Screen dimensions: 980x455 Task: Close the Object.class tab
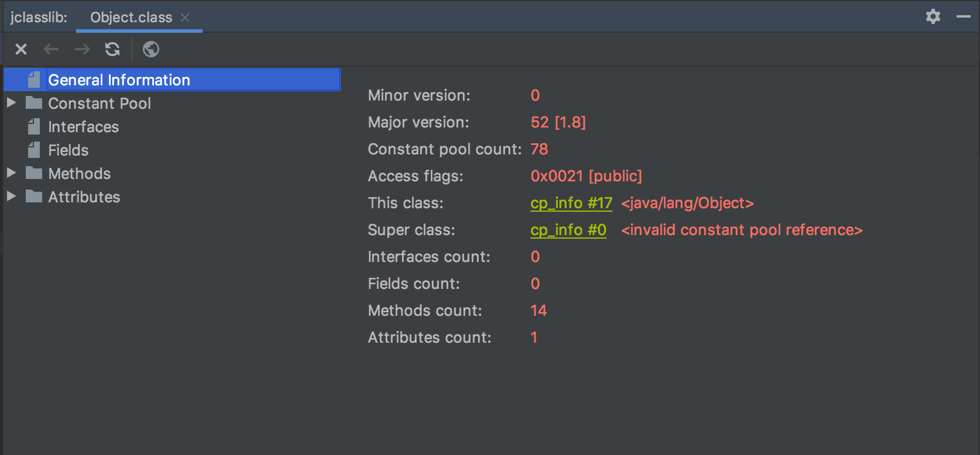click(x=185, y=18)
